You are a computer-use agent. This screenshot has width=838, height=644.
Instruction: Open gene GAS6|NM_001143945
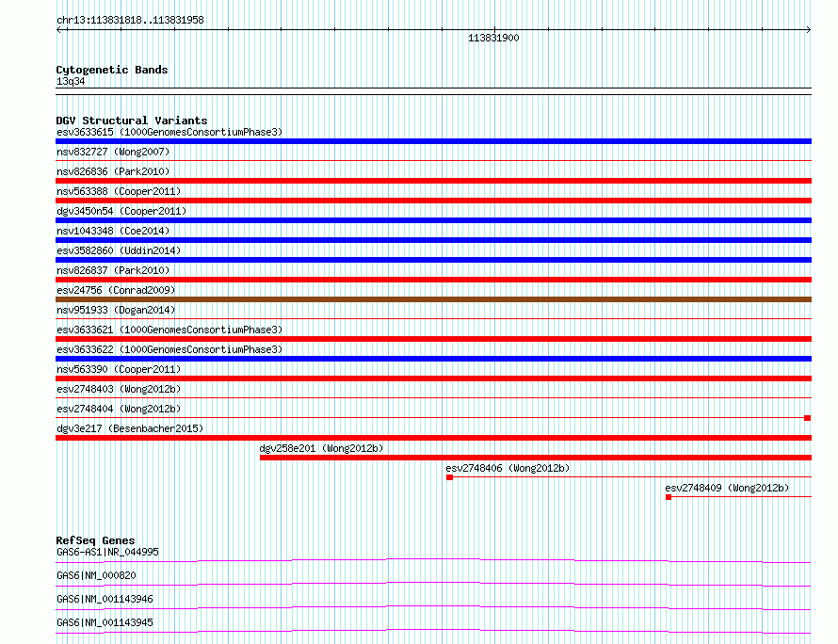coord(105,622)
